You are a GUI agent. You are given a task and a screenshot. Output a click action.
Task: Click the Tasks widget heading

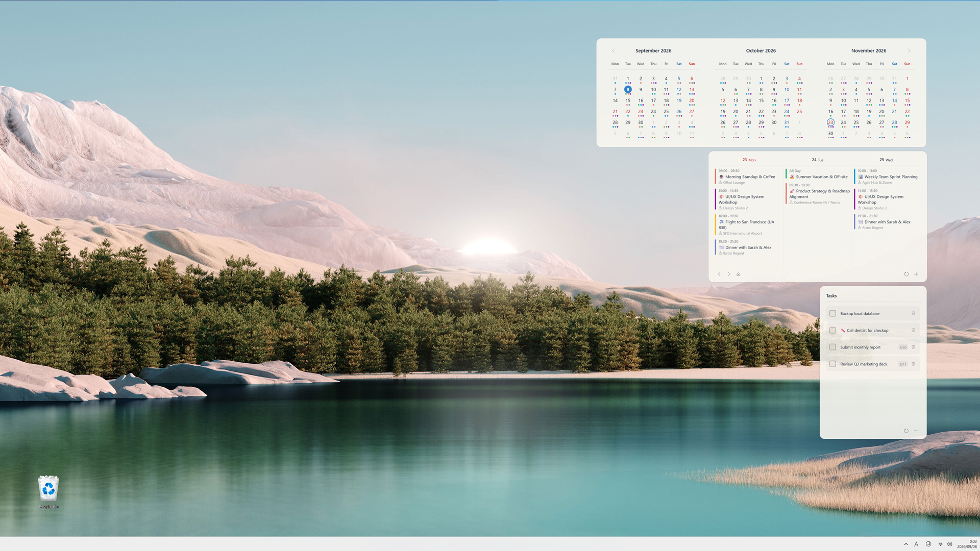point(831,296)
